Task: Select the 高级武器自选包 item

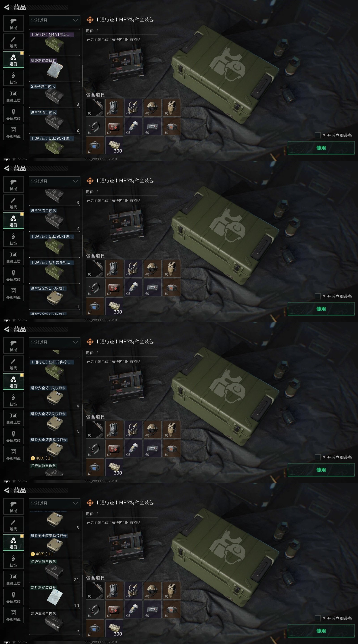Action: tap(55, 623)
